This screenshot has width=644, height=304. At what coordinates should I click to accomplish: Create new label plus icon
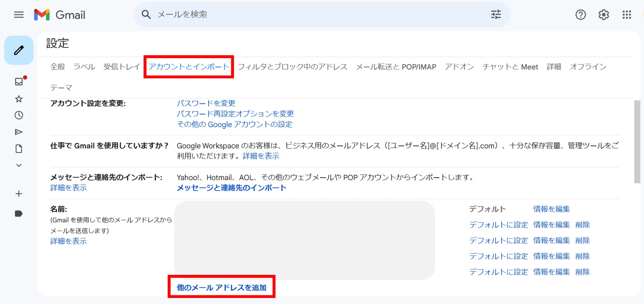[19, 194]
